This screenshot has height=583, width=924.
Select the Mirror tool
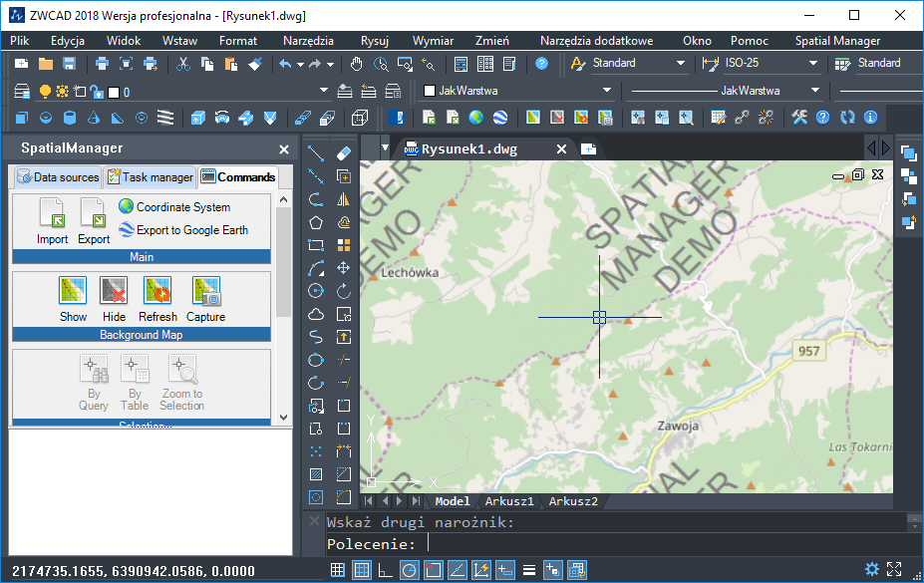point(344,199)
